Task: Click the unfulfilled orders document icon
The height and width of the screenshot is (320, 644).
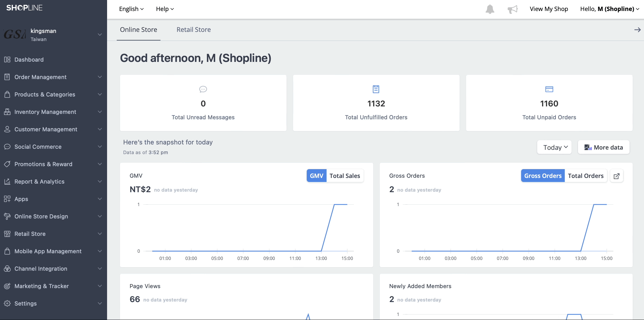Action: (376, 89)
